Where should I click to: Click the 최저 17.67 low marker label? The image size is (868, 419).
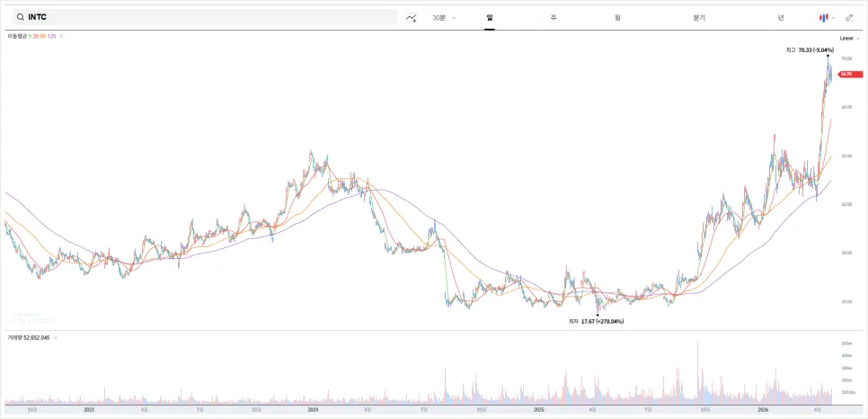click(x=597, y=321)
